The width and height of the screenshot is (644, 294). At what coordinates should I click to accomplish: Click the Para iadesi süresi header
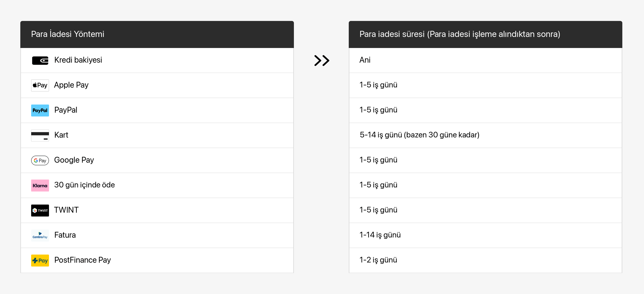485,34
